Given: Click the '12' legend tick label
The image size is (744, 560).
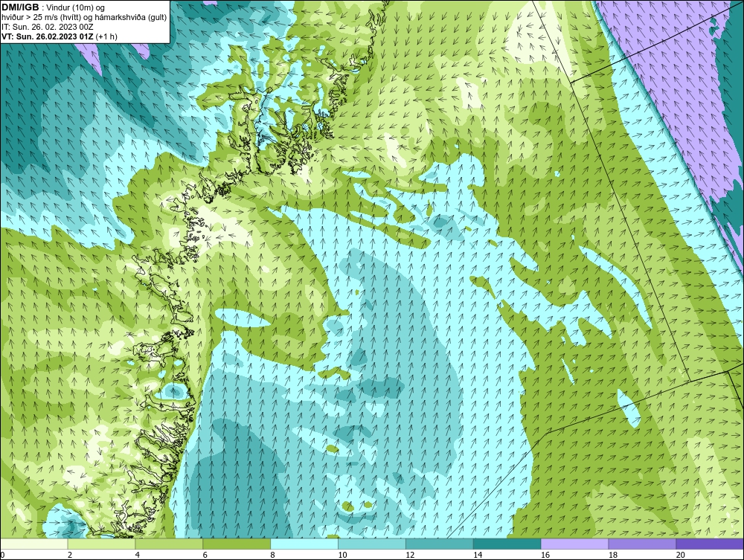Looking at the screenshot, I should [x=410, y=555].
